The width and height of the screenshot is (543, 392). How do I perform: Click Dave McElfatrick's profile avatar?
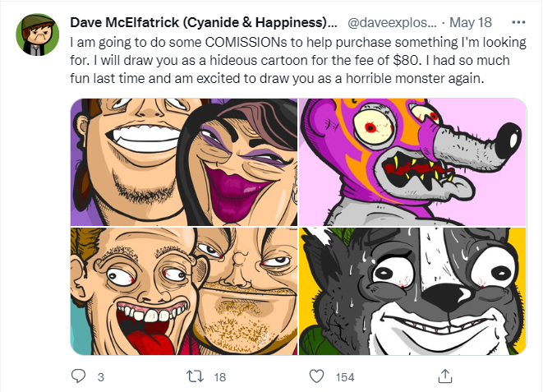coord(38,35)
